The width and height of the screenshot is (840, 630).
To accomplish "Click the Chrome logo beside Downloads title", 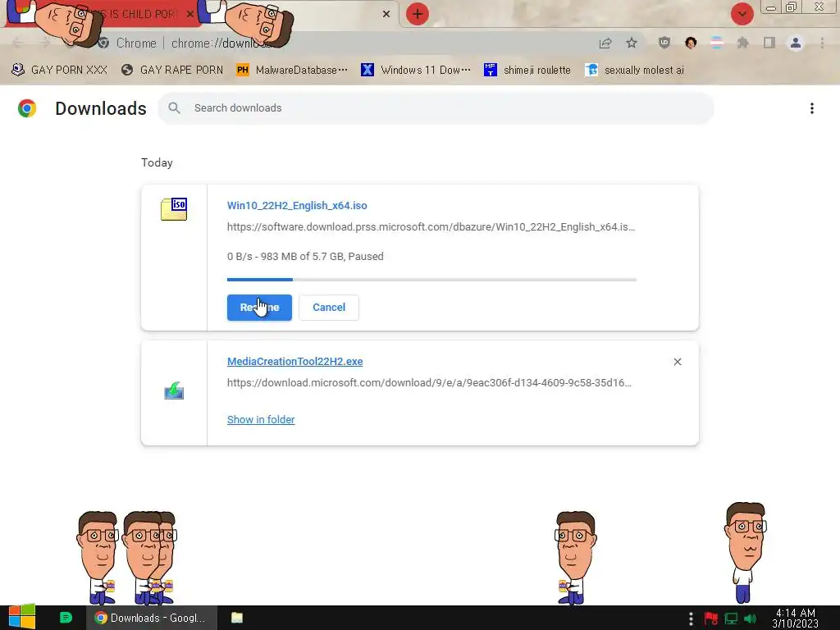I will tap(27, 108).
